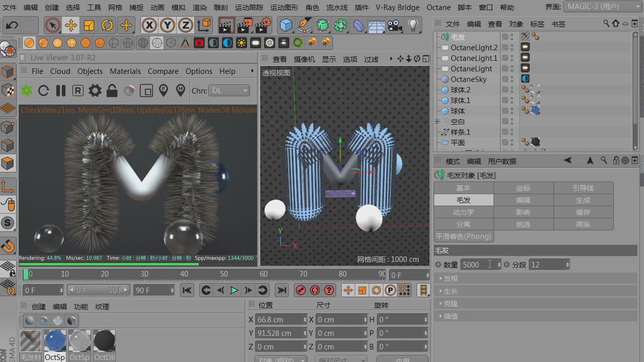Activate the Scale tool

pos(89,25)
